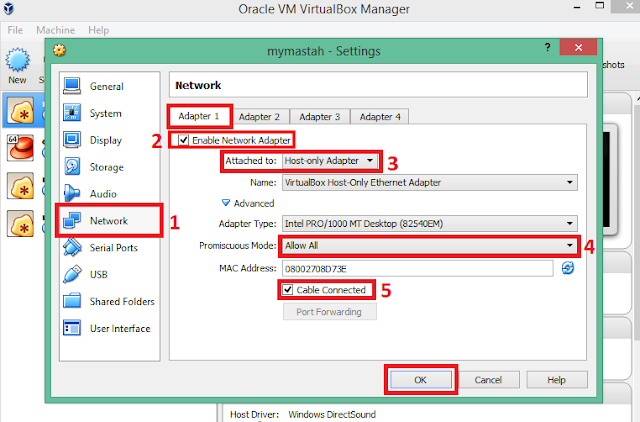Open the General settings category
Screen dimensions: 640x422
(109, 86)
